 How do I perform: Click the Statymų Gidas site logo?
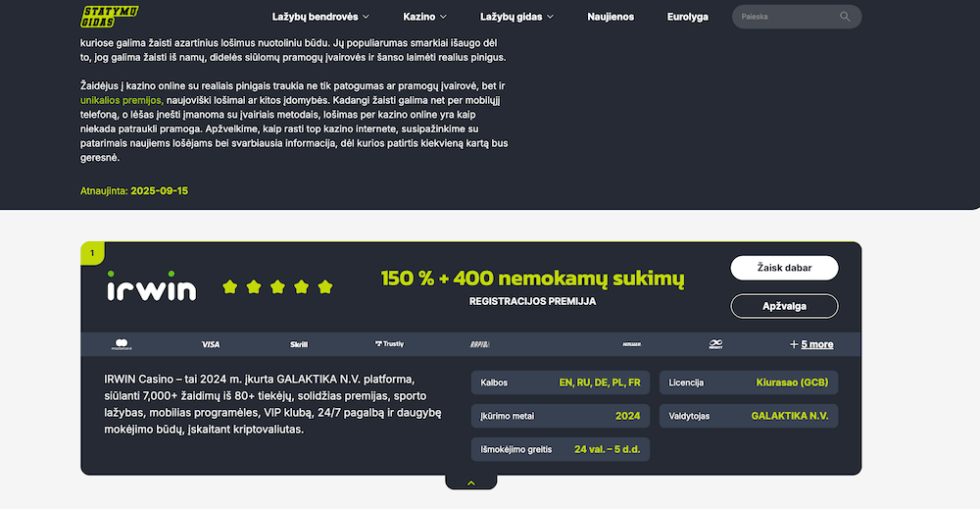[110, 17]
